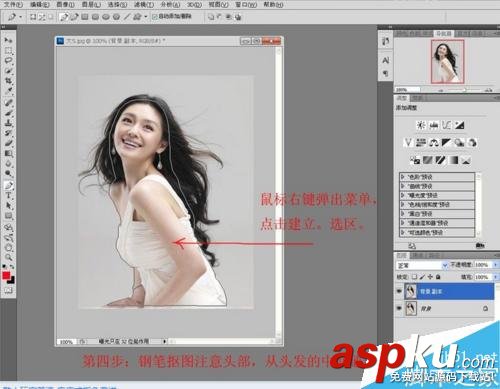Add a Curves adjustment
The height and width of the screenshot is (389, 500).
[447, 125]
